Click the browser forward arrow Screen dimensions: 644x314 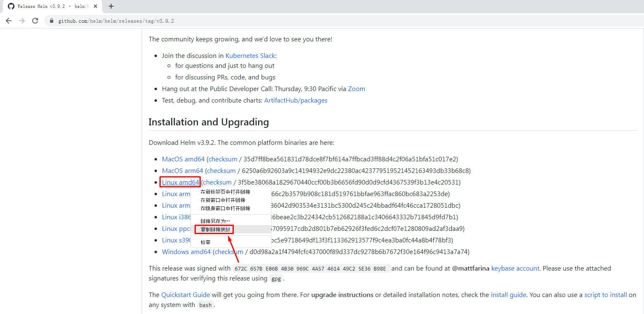(x=22, y=21)
